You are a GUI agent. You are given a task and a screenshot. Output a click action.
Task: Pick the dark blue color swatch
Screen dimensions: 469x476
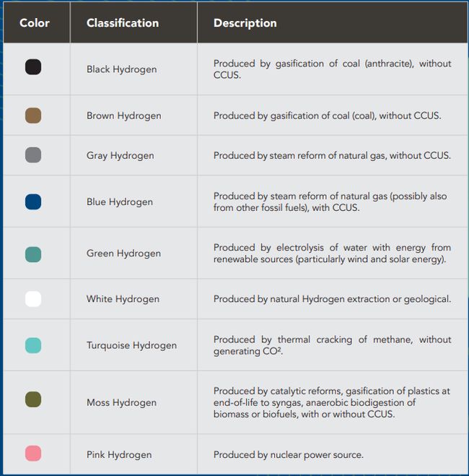[33, 202]
